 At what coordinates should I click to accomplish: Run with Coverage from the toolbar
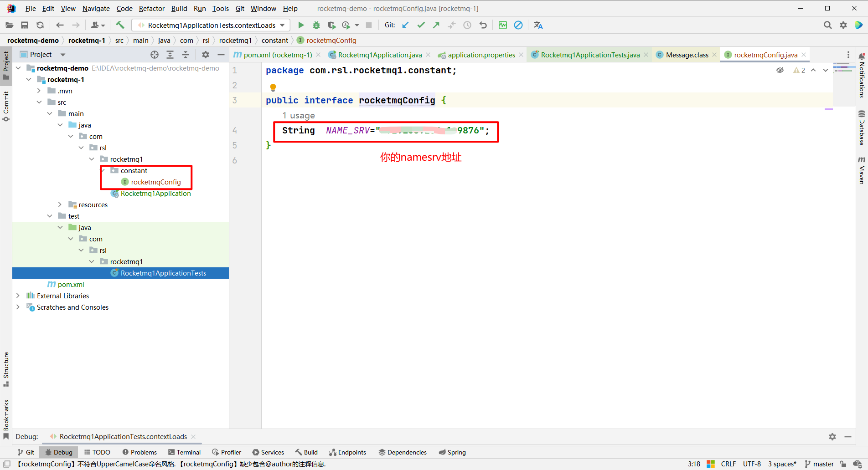pos(331,25)
